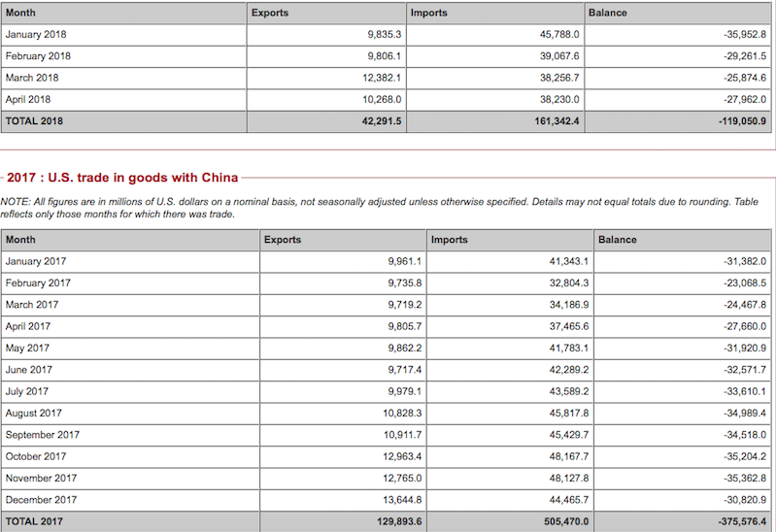Click April 2018 imports value 38,230.0
This screenshot has width=776, height=532.
click(x=559, y=99)
